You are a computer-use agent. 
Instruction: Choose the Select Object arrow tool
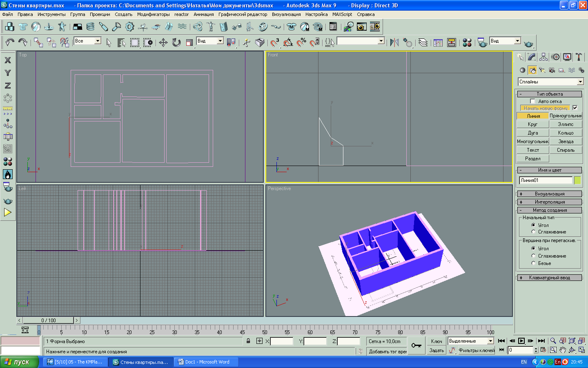[x=109, y=42]
